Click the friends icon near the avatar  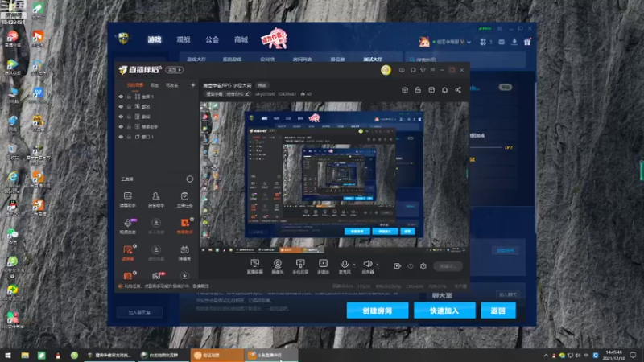(483, 42)
